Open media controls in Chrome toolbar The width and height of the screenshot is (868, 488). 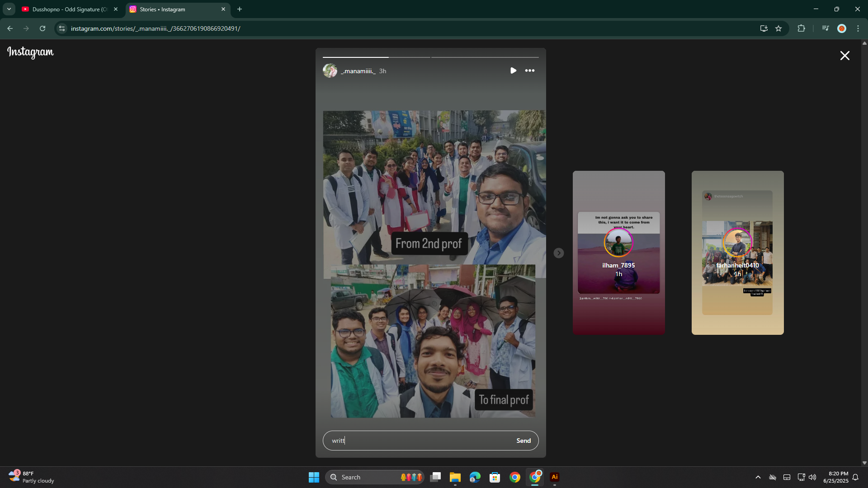click(x=826, y=28)
